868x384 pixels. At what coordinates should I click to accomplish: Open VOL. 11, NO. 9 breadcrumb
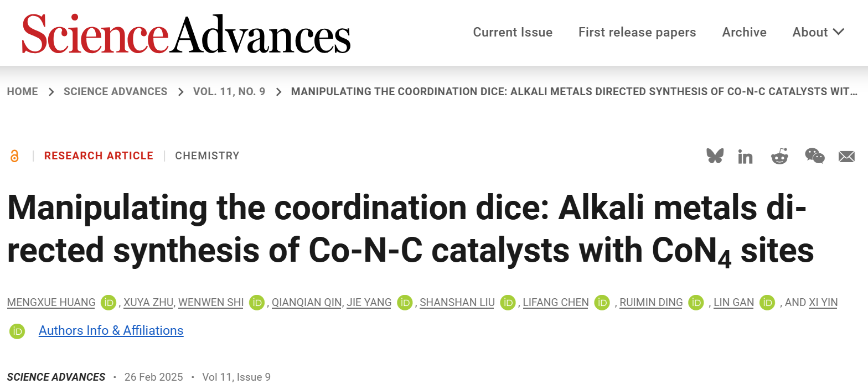click(229, 92)
